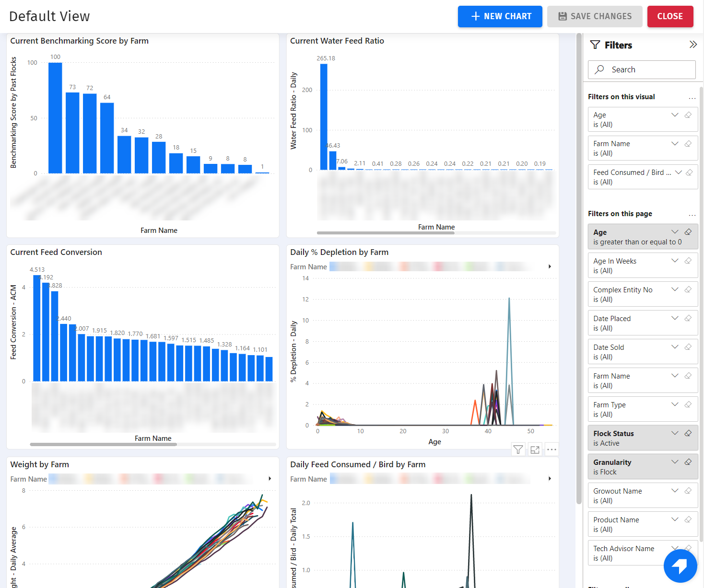Expand the Product Name filter
The width and height of the screenshot is (704, 588).
click(x=675, y=519)
